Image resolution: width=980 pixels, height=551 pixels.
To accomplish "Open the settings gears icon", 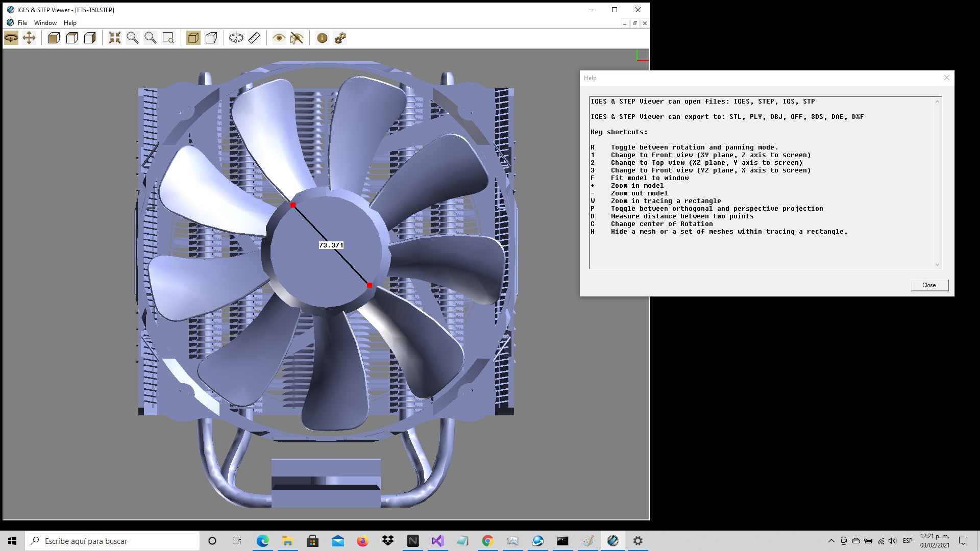I will [340, 38].
